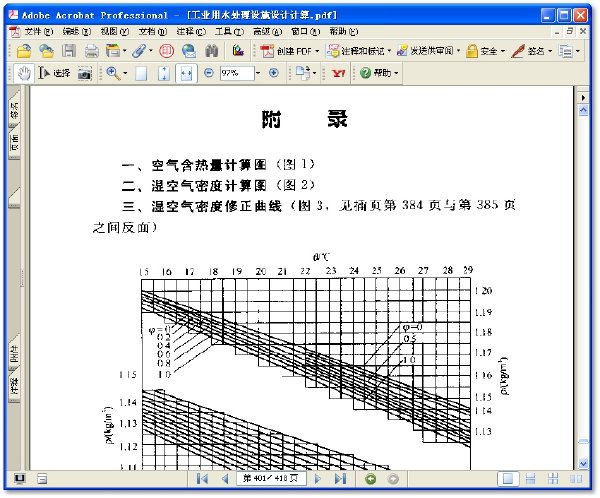Activate the 选择 text Select tool
600x498 pixels.
point(54,73)
